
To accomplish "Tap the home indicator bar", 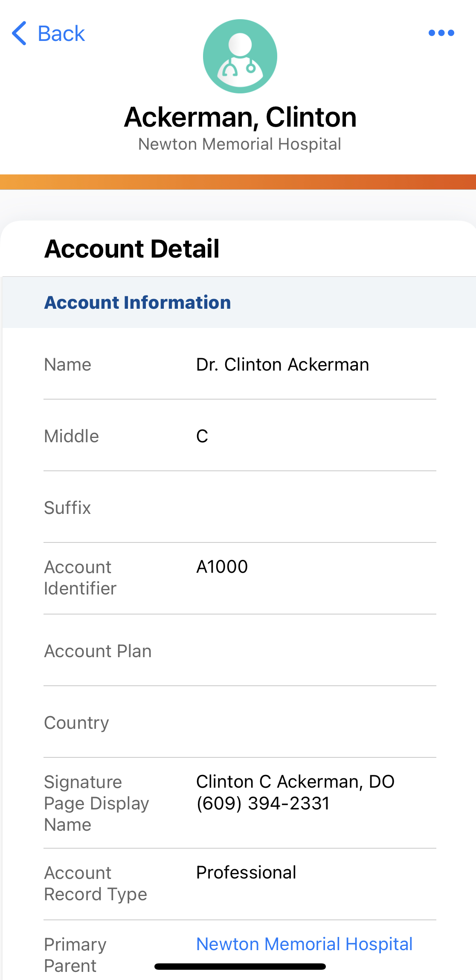I will click(x=240, y=966).
